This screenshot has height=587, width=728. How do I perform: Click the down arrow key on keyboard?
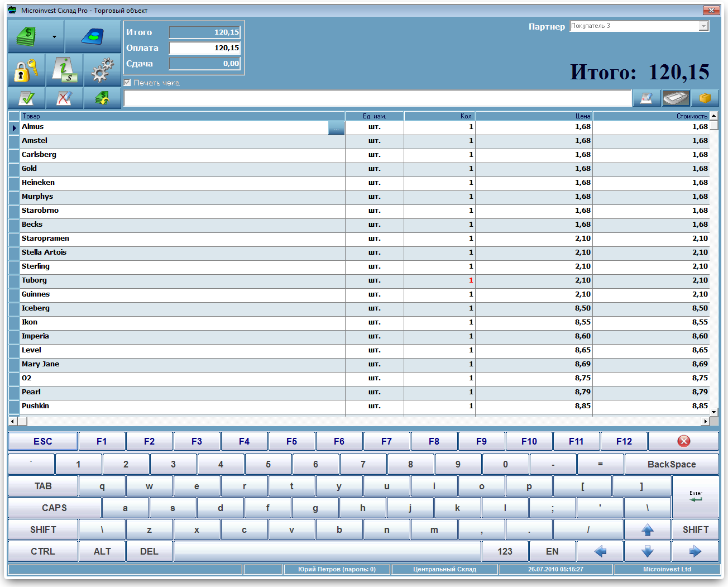click(x=648, y=551)
